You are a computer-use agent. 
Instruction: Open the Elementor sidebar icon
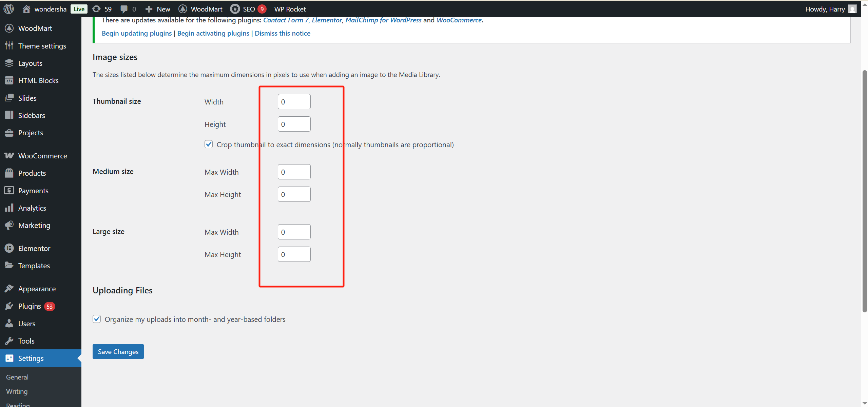[x=9, y=248]
